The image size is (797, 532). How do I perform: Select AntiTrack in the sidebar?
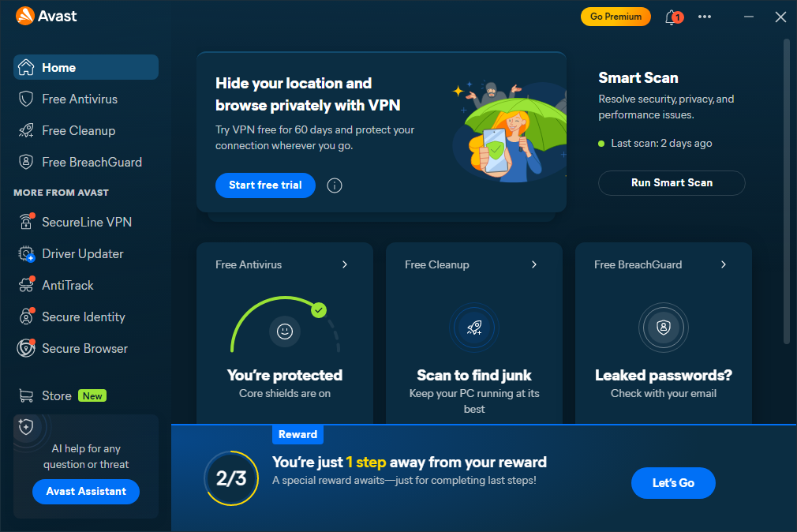86,285
